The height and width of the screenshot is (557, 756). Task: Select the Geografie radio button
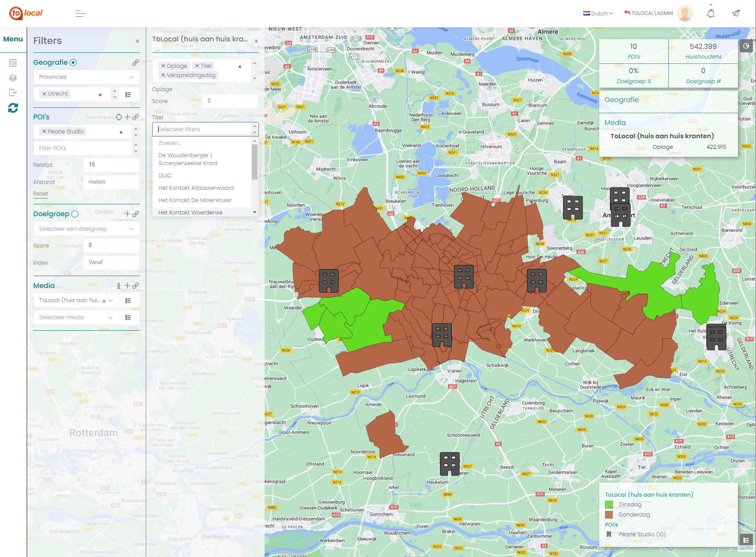tap(73, 63)
